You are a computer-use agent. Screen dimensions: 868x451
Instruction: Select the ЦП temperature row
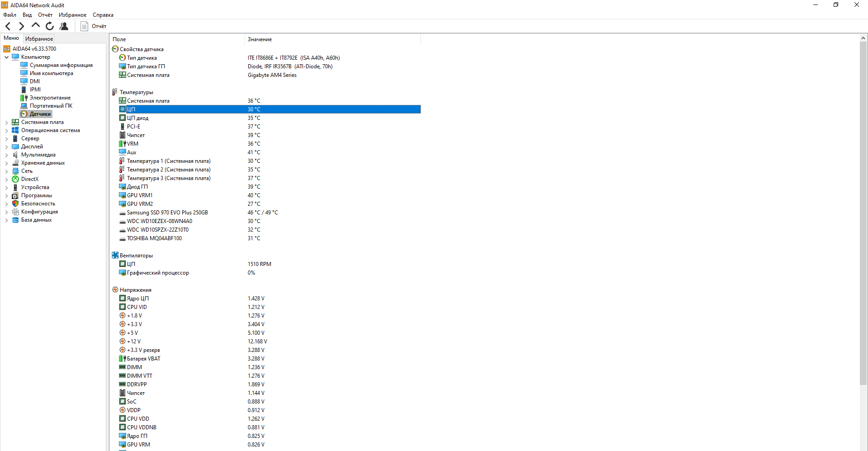[x=269, y=109]
